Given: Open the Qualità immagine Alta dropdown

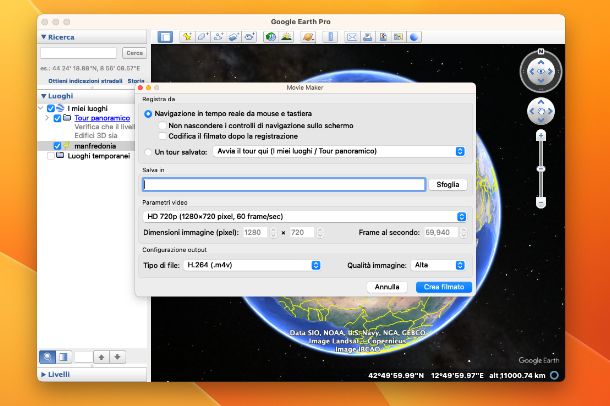Looking at the screenshot, I should 438,265.
